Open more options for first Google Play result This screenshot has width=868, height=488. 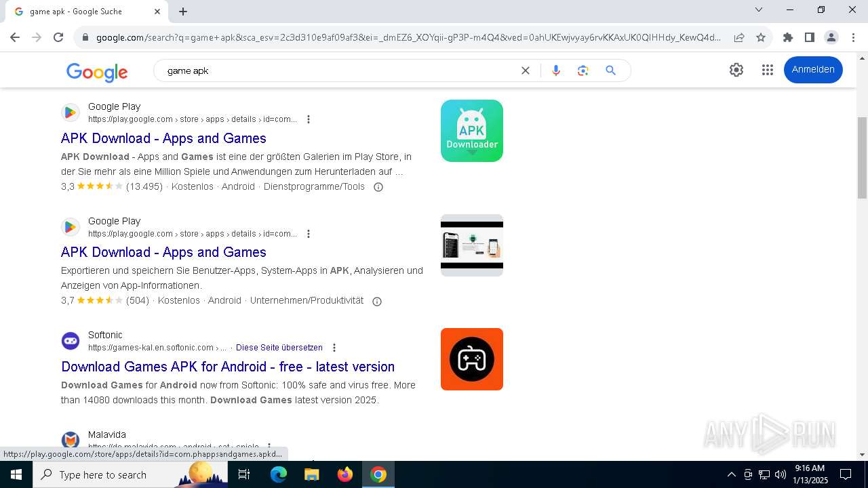[x=309, y=119]
